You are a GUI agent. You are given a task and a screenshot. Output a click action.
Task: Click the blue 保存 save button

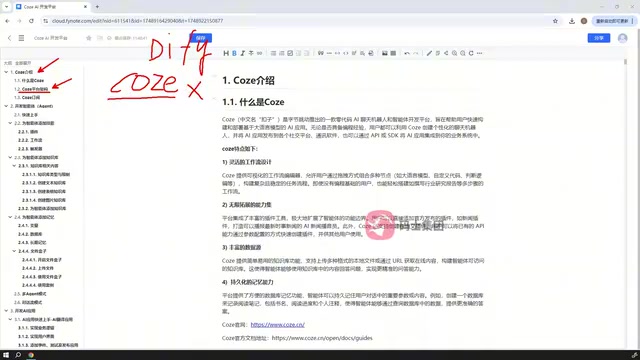pyautogui.click(x=200, y=38)
